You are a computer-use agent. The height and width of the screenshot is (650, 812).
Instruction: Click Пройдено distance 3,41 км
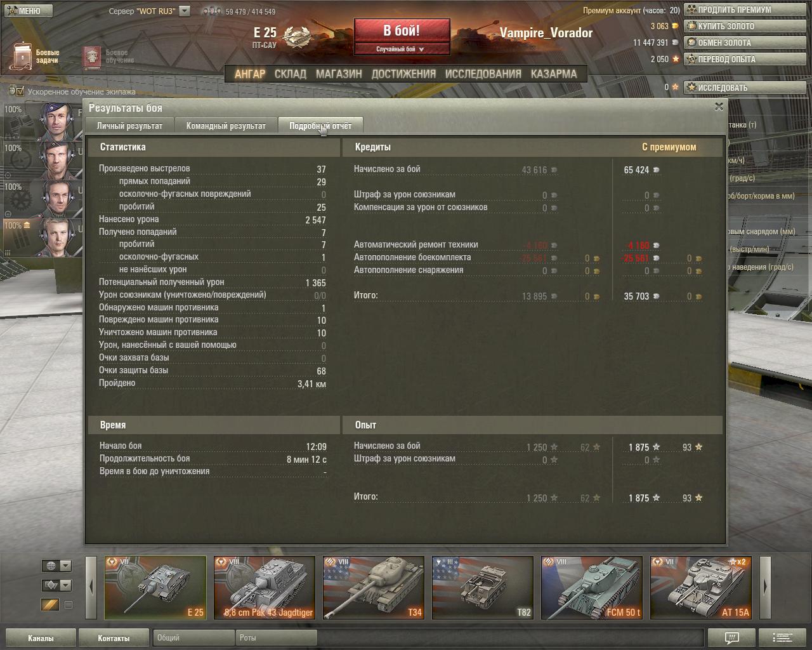[311, 384]
